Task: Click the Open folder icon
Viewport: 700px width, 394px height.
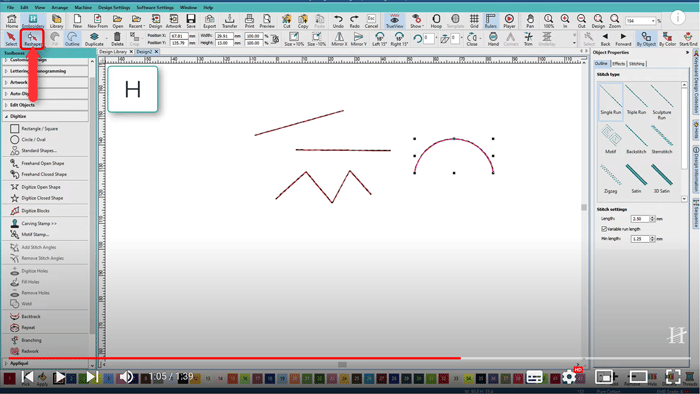Action: [117, 21]
